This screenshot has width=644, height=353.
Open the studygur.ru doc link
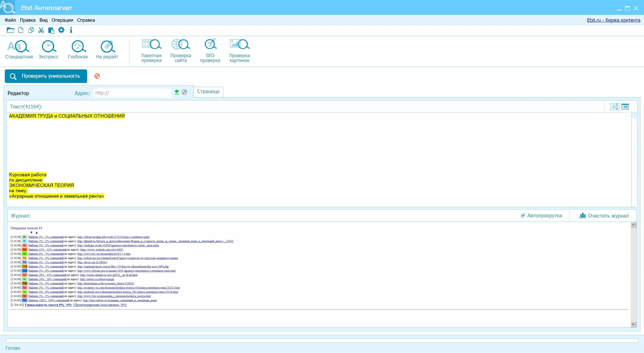click(118, 246)
